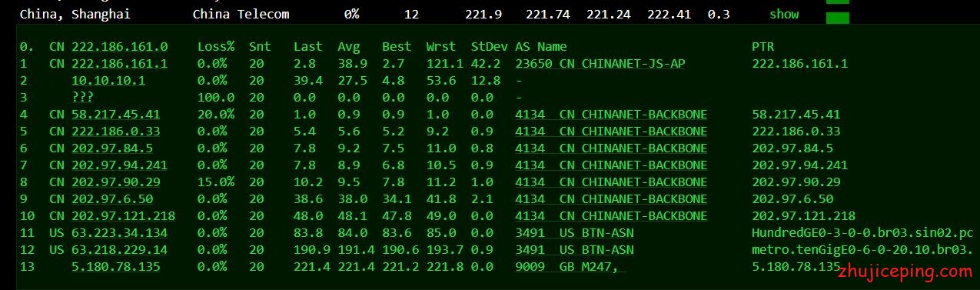Viewport: 980px width, 290px height.
Task: Click the show link for Shanghai
Action: [x=784, y=14]
